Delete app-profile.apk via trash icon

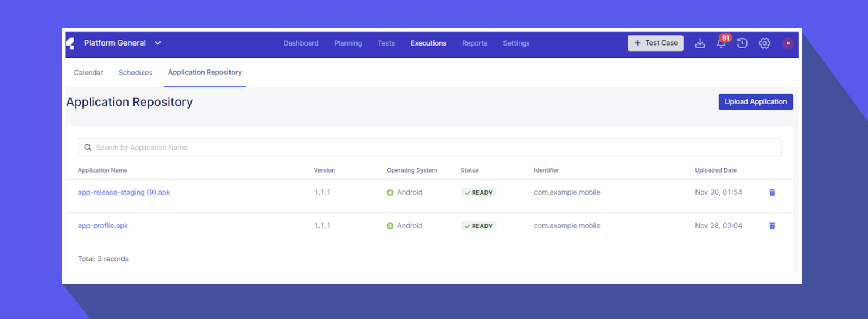pyautogui.click(x=772, y=226)
